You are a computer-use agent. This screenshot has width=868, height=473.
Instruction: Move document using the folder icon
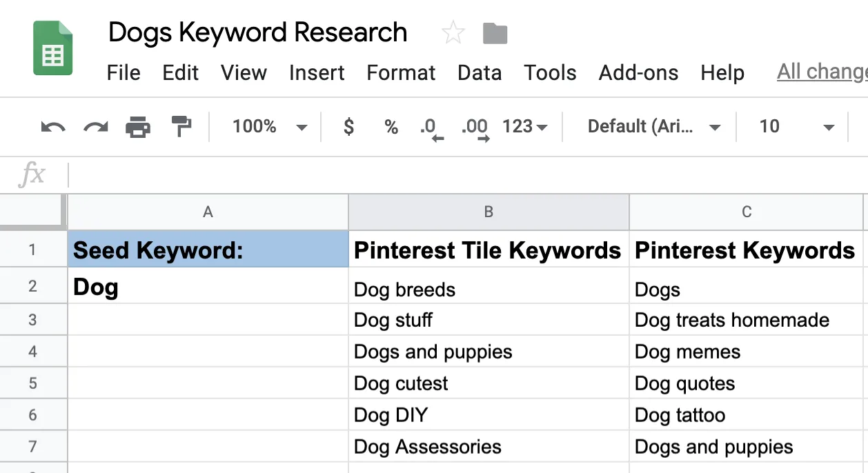(x=495, y=33)
